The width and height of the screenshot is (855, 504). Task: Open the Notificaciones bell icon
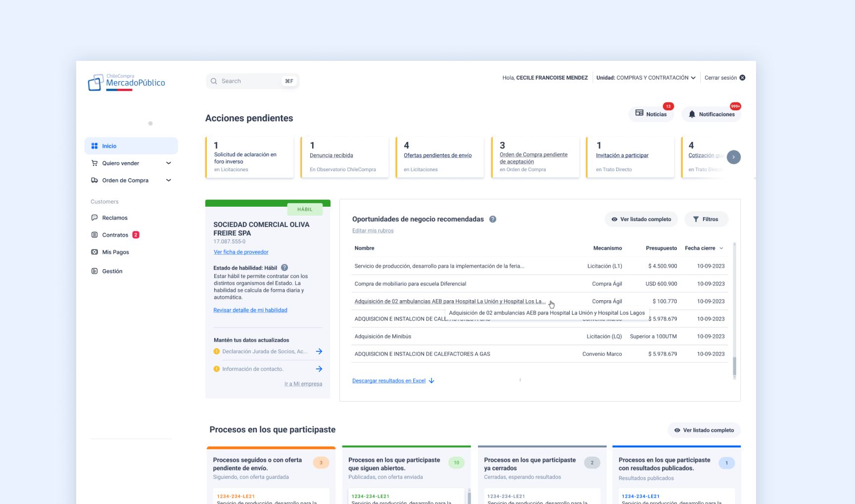pos(691,114)
